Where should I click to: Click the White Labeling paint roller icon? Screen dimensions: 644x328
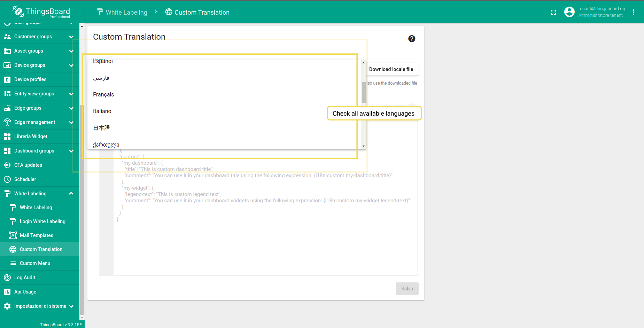click(7, 194)
